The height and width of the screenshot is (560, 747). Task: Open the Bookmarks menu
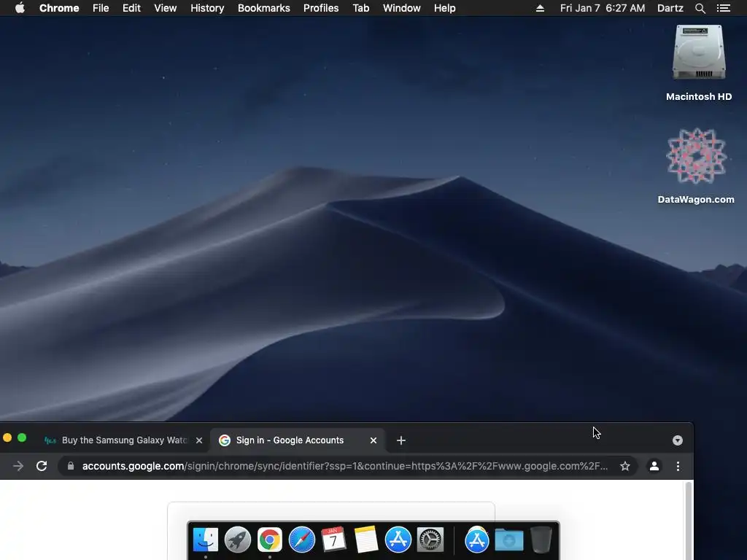[x=264, y=8]
